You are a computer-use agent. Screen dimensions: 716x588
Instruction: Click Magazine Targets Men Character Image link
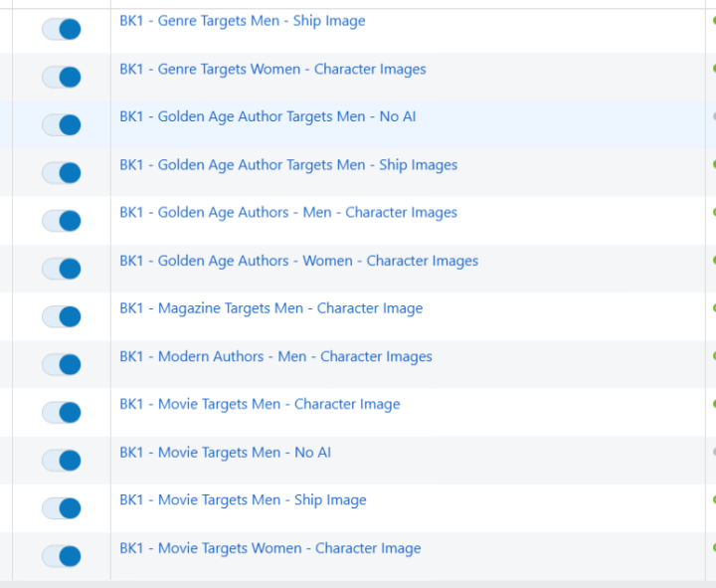(270, 308)
